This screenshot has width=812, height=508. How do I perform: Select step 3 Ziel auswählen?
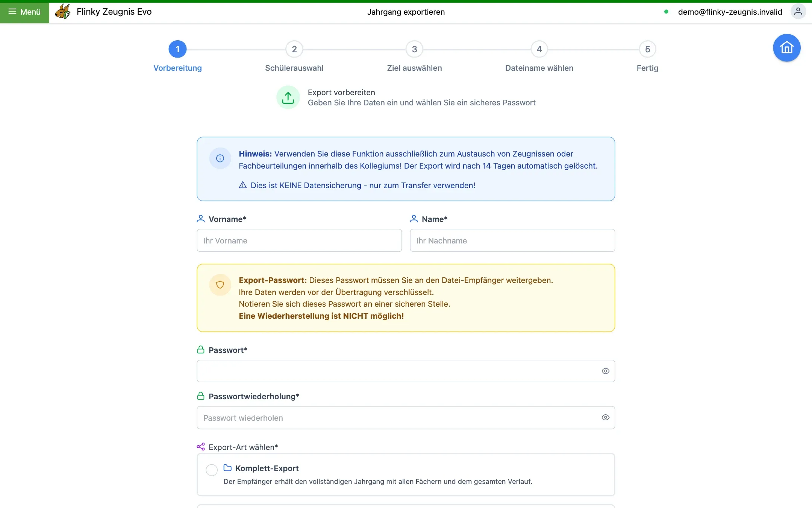coord(415,49)
